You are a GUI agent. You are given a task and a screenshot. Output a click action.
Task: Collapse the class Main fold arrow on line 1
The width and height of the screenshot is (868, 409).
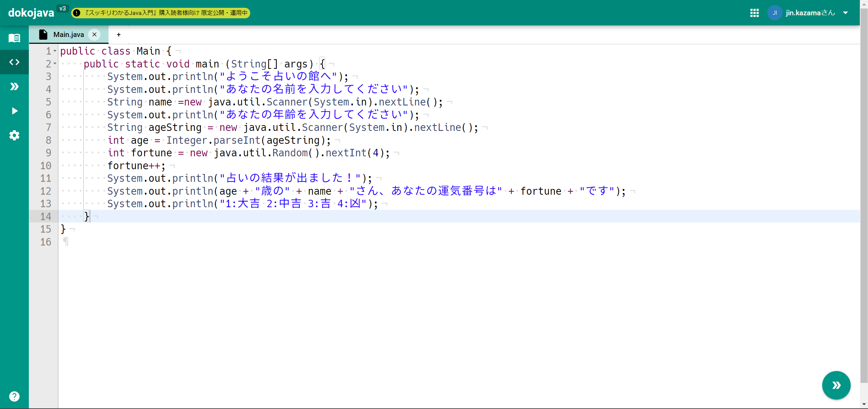pyautogui.click(x=55, y=51)
